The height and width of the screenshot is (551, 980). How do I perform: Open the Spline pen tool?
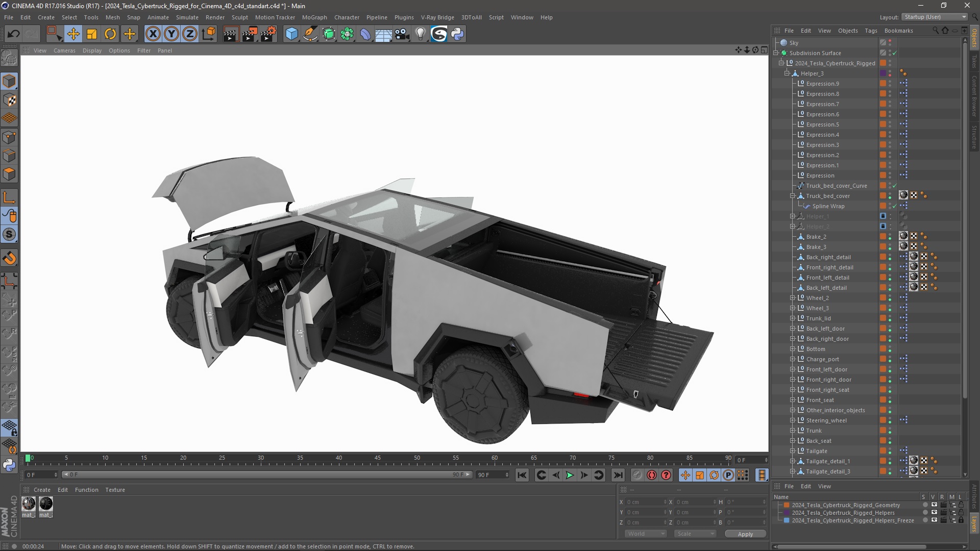click(310, 34)
